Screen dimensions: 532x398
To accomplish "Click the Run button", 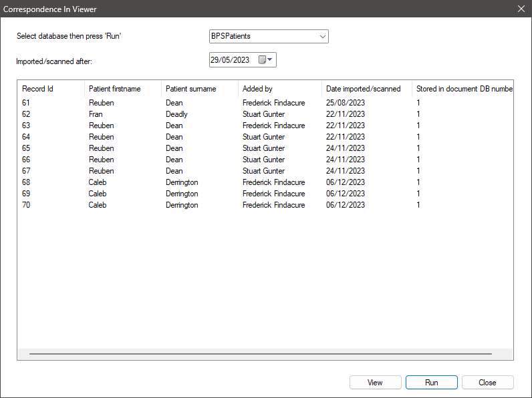I will (432, 383).
